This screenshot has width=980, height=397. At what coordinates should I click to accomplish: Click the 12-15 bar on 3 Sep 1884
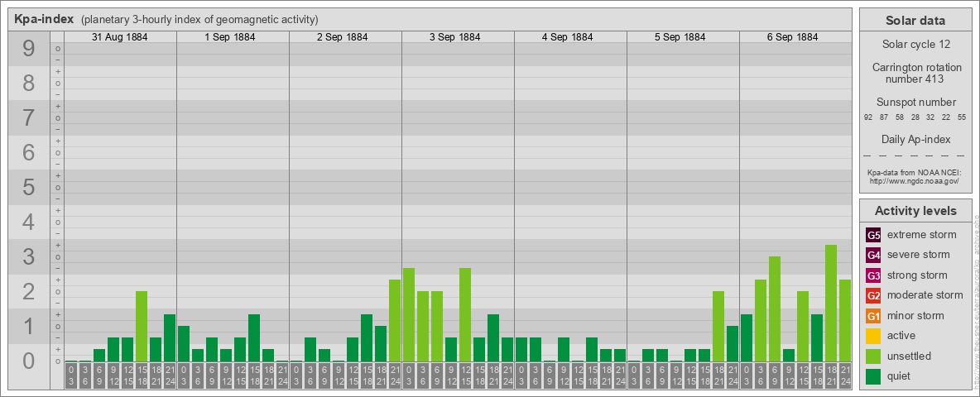pyautogui.click(x=465, y=314)
